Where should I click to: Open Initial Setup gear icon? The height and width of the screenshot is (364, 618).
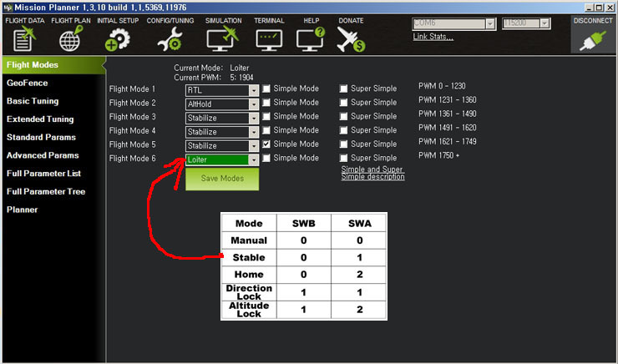[x=118, y=39]
